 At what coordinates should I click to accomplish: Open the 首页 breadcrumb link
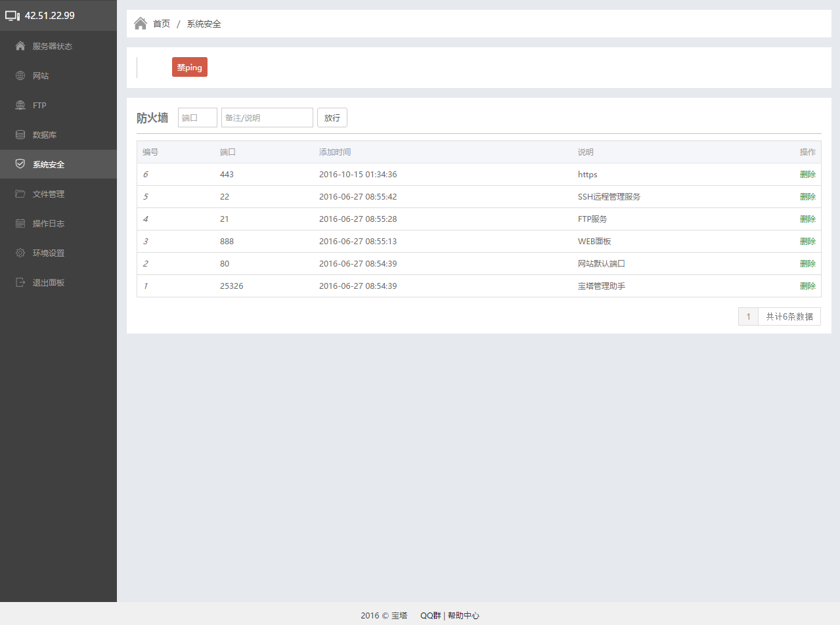tap(161, 23)
